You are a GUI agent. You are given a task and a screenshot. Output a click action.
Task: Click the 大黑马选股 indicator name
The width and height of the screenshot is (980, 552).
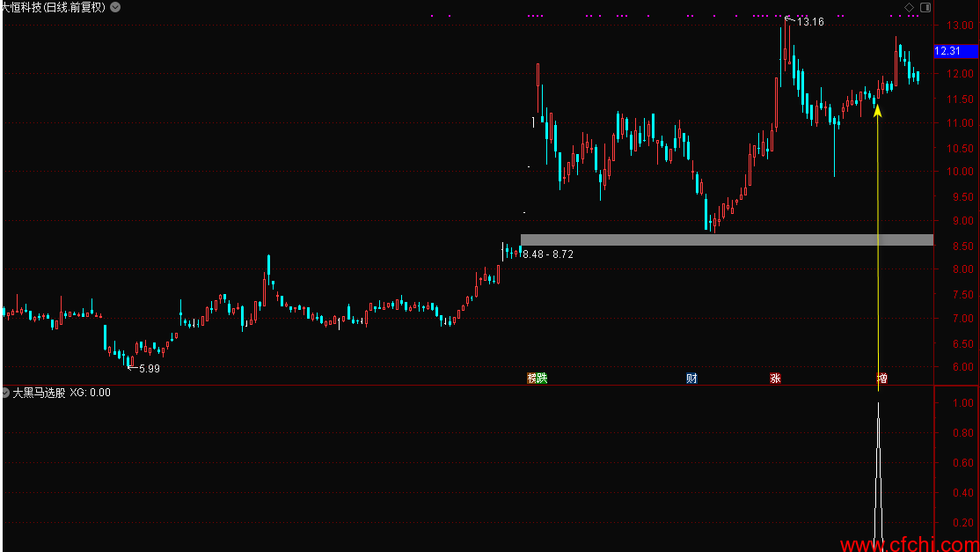pyautogui.click(x=39, y=393)
